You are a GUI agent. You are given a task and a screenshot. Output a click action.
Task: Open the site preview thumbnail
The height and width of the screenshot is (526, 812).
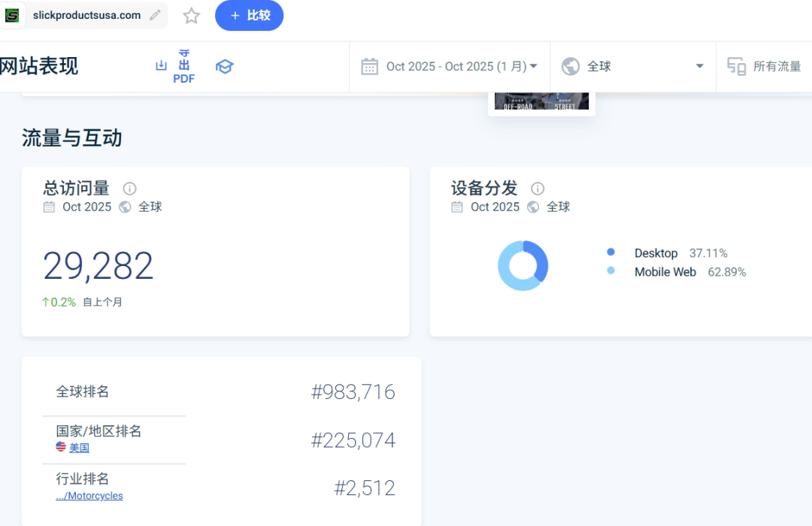pos(541,101)
